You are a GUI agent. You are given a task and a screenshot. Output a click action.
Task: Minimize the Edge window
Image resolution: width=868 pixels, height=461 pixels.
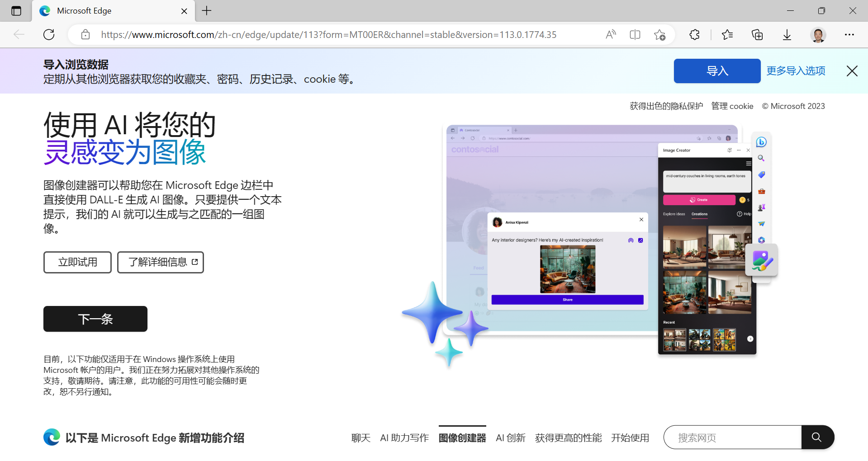pos(790,11)
